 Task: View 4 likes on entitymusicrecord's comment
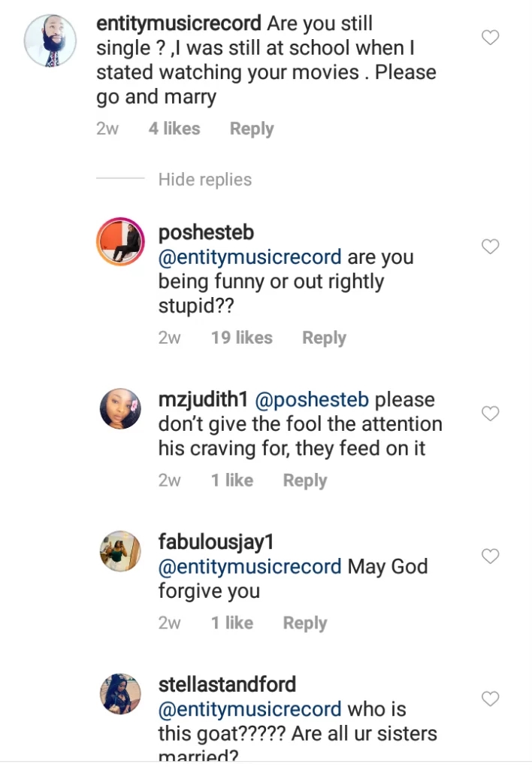tap(174, 129)
